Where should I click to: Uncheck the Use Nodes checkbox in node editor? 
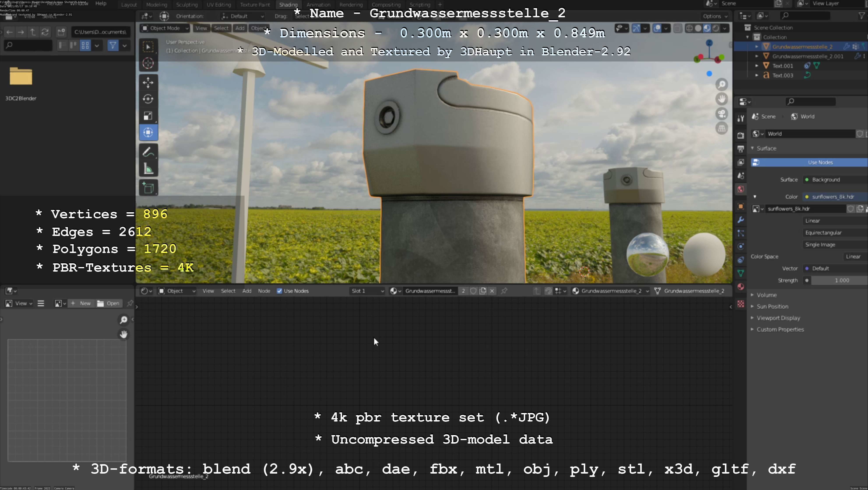pos(279,291)
